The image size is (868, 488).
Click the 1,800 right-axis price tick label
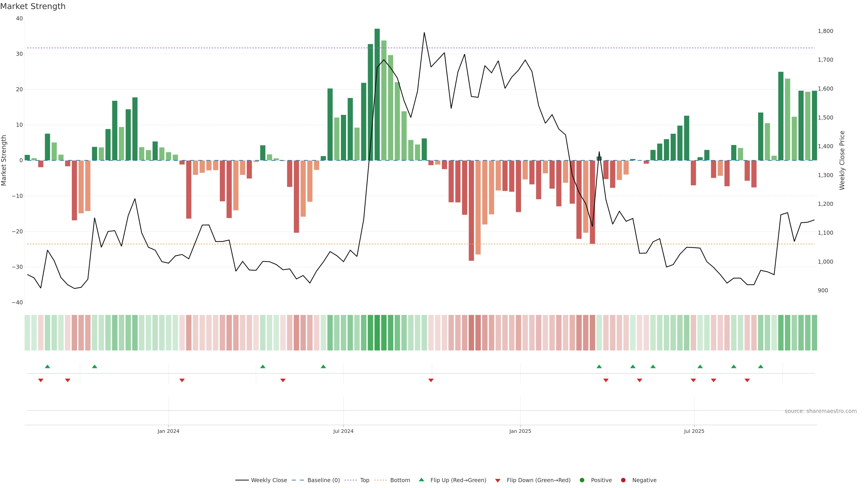pos(825,31)
